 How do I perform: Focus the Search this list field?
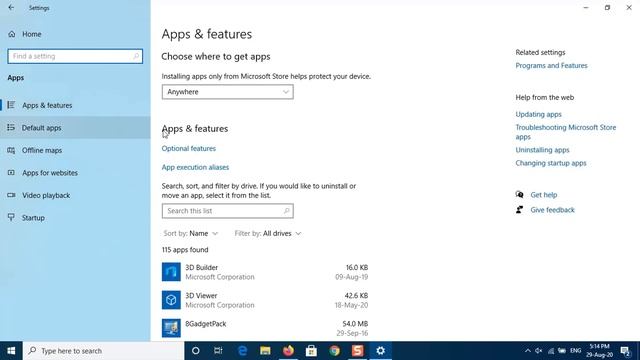point(227,211)
